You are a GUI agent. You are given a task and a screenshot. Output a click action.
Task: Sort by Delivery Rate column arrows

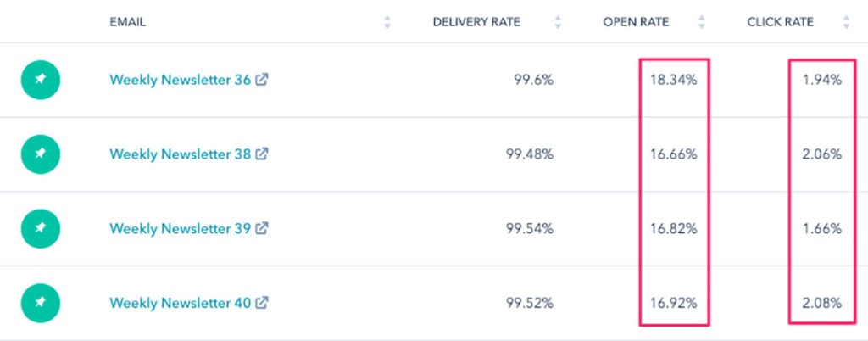[x=558, y=22]
